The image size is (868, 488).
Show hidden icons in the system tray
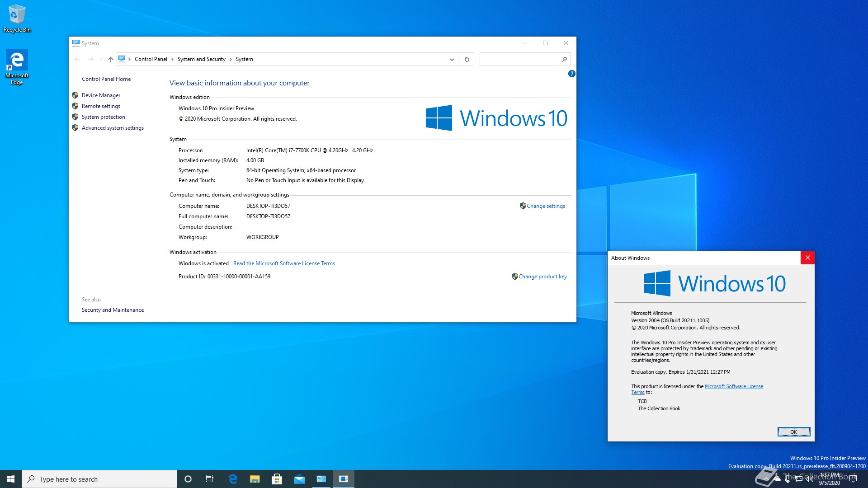(766, 479)
